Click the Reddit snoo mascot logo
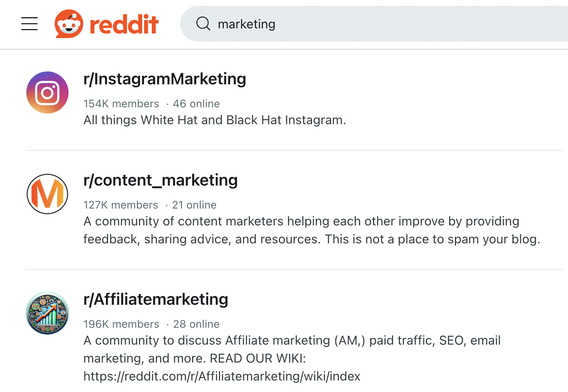The width and height of the screenshot is (568, 392). point(68,24)
